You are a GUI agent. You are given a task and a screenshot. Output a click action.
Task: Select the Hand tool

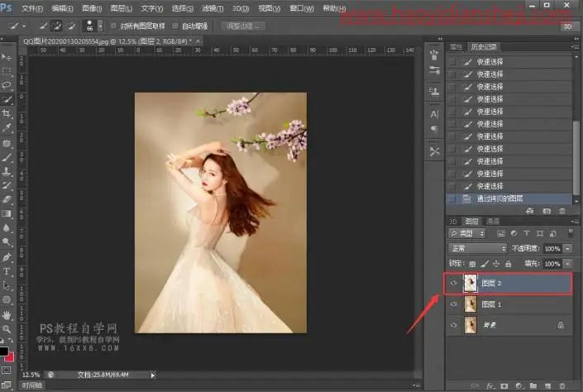[x=7, y=315]
